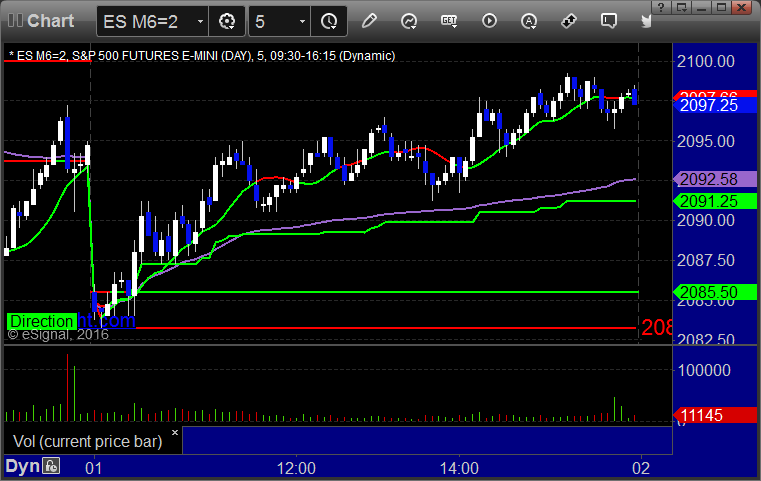
Task: Click the symbol link pin icon
Action: [569, 21]
